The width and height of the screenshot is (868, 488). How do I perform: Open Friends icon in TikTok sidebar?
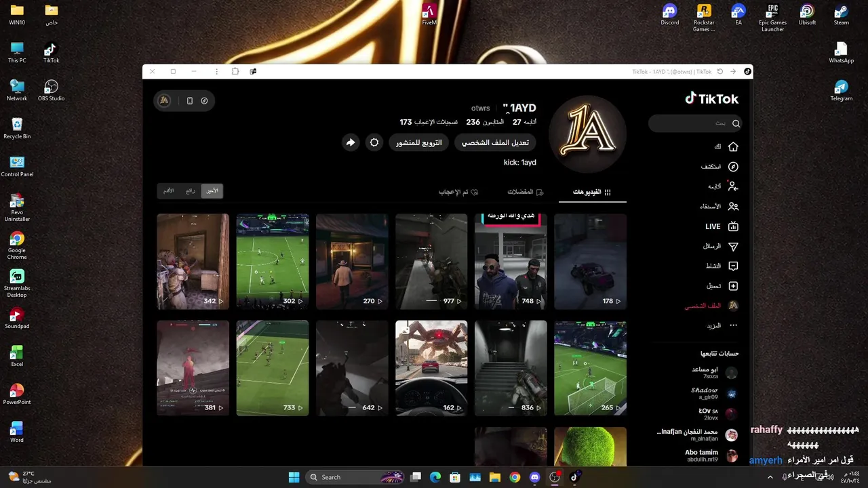733,206
